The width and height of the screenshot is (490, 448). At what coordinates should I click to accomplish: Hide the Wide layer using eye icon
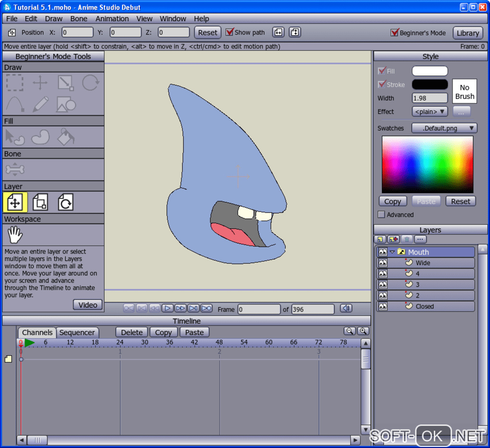point(382,263)
